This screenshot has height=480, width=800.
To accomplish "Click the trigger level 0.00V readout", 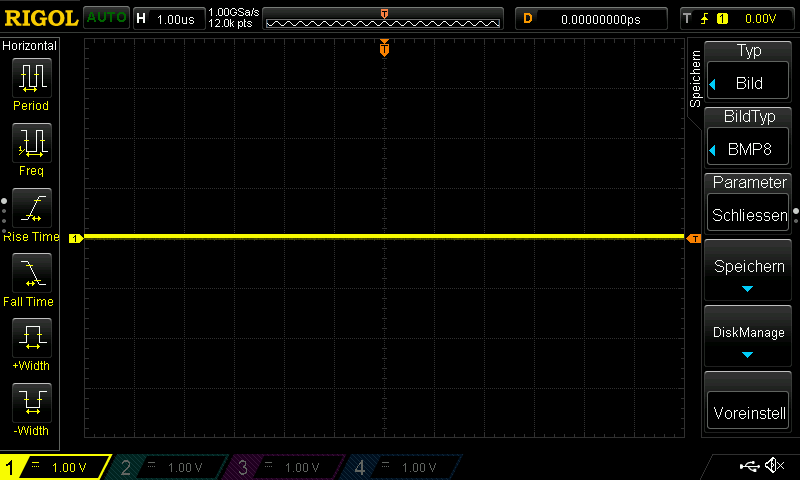I will pos(760,19).
